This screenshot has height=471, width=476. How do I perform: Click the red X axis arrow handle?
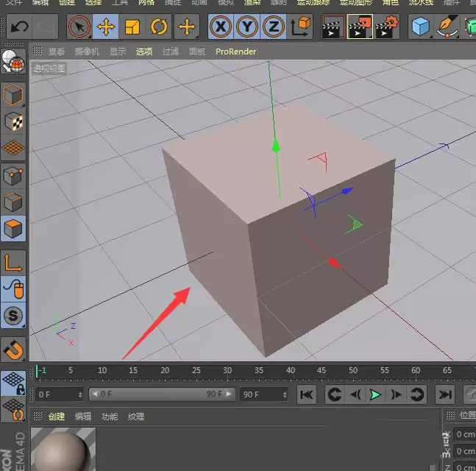pyautogui.click(x=335, y=263)
